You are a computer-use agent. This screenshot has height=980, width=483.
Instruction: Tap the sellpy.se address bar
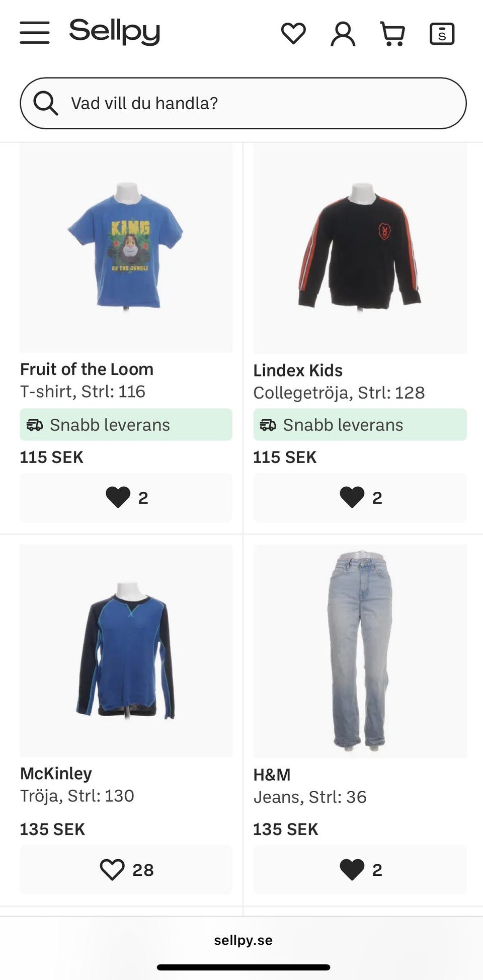(243, 940)
